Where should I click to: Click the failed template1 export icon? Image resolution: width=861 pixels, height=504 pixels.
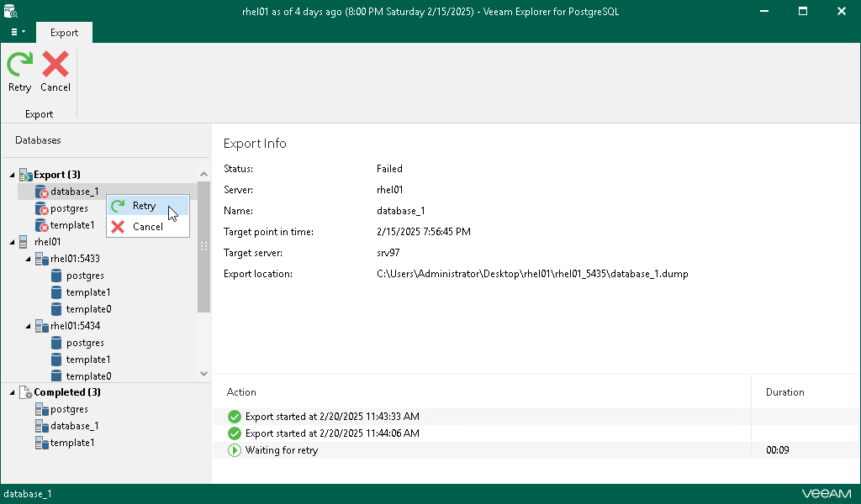point(41,225)
